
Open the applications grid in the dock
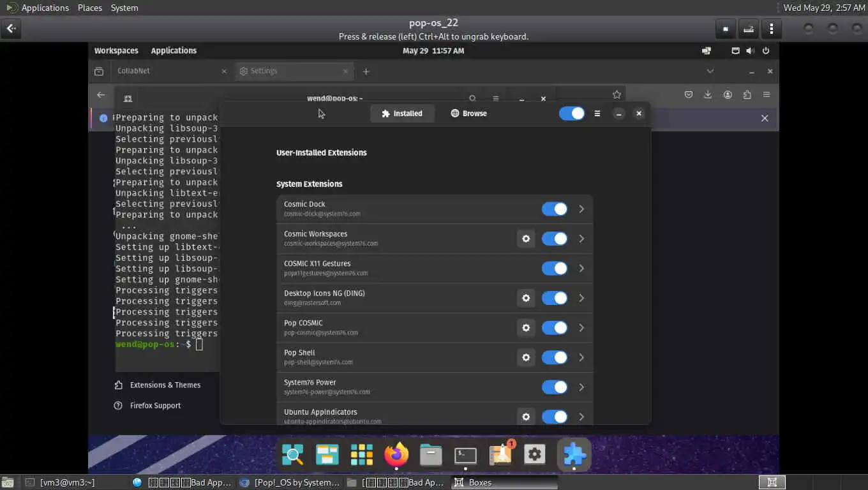click(362, 455)
